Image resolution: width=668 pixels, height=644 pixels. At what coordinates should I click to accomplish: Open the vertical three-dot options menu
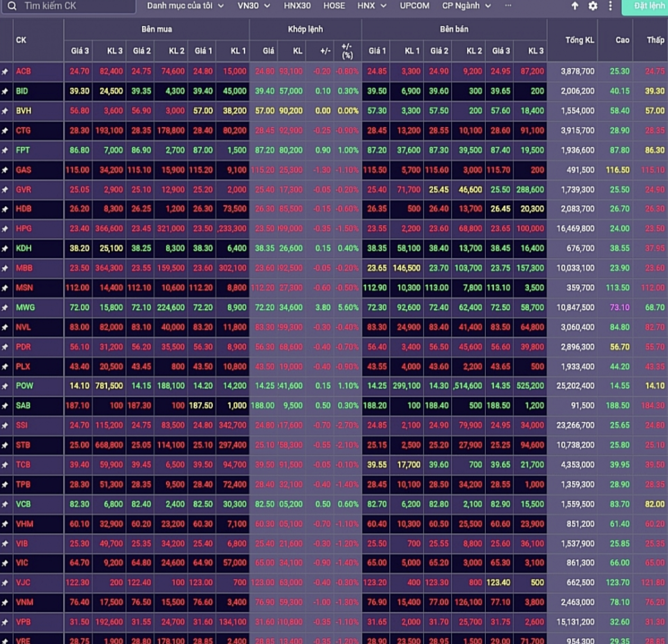point(610,6)
